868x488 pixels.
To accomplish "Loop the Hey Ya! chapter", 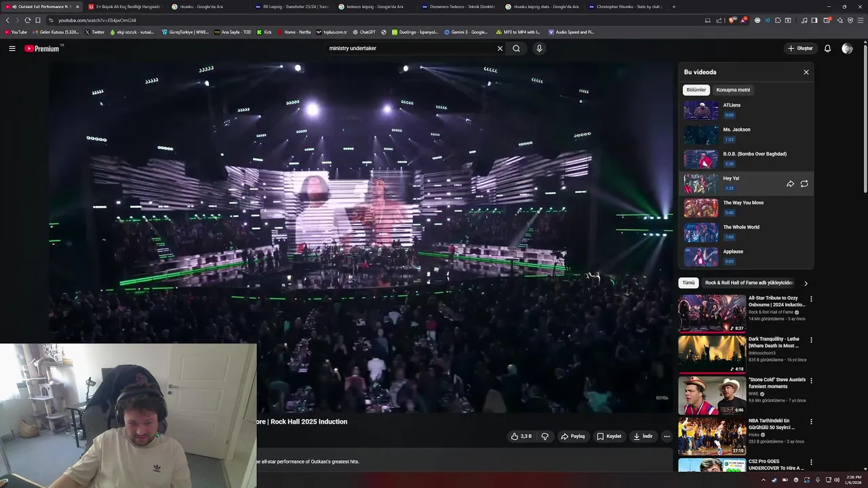I will 804,184.
